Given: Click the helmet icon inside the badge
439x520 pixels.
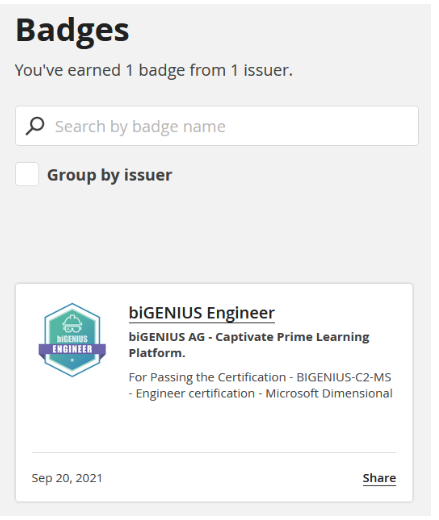Looking at the screenshot, I should coord(72,324).
